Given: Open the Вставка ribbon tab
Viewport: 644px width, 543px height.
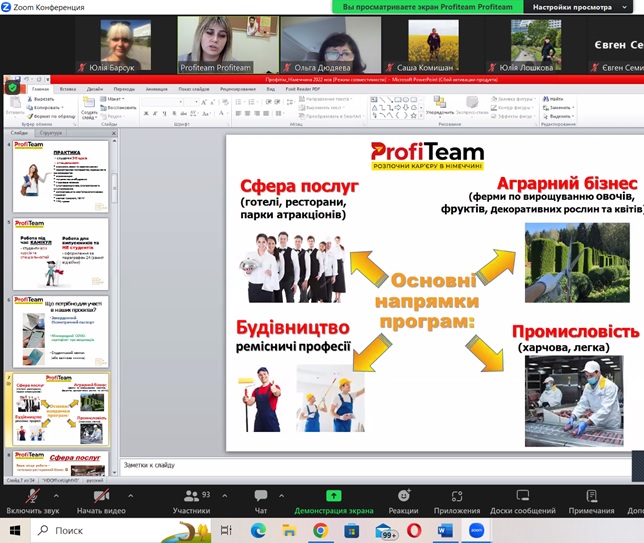Looking at the screenshot, I should coord(68,89).
